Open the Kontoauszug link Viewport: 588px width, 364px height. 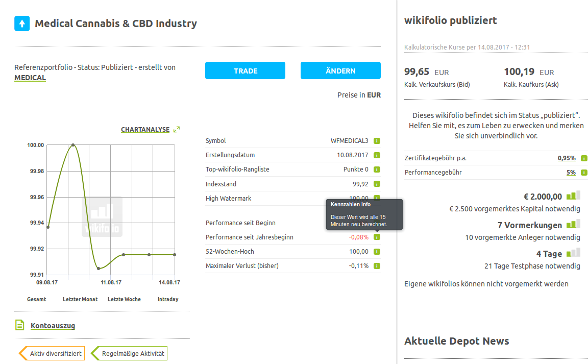(53, 326)
